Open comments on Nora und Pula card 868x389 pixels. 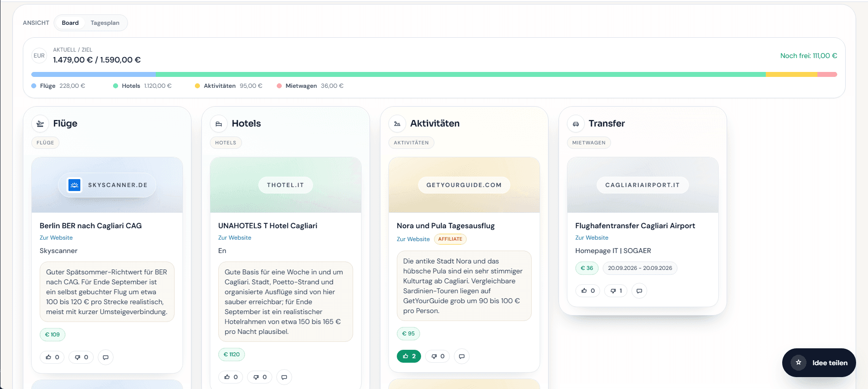click(x=462, y=356)
